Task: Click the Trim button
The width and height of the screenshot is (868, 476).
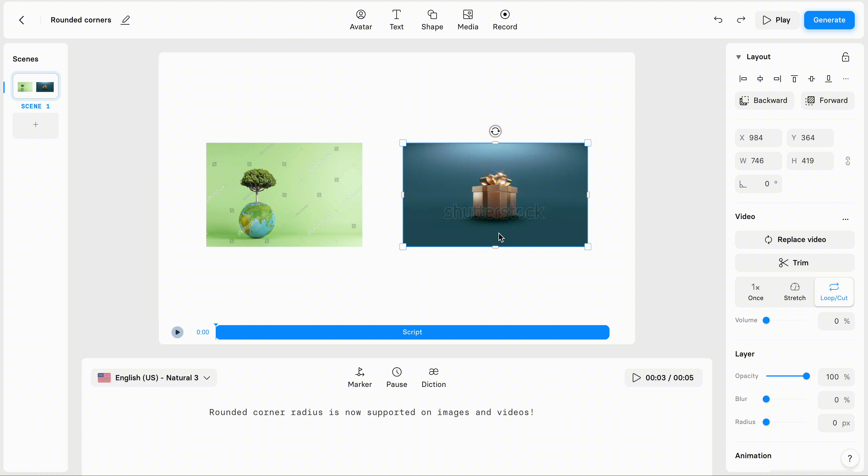Action: point(795,263)
